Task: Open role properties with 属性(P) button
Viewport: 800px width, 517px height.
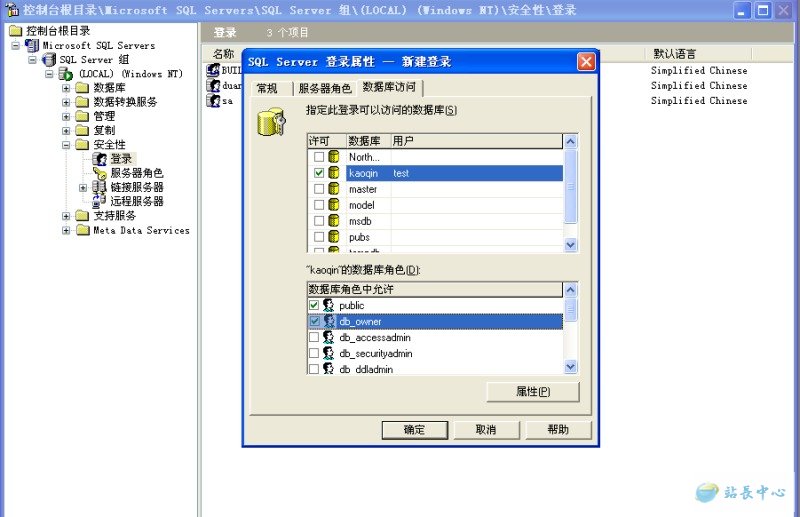Action: (x=533, y=391)
